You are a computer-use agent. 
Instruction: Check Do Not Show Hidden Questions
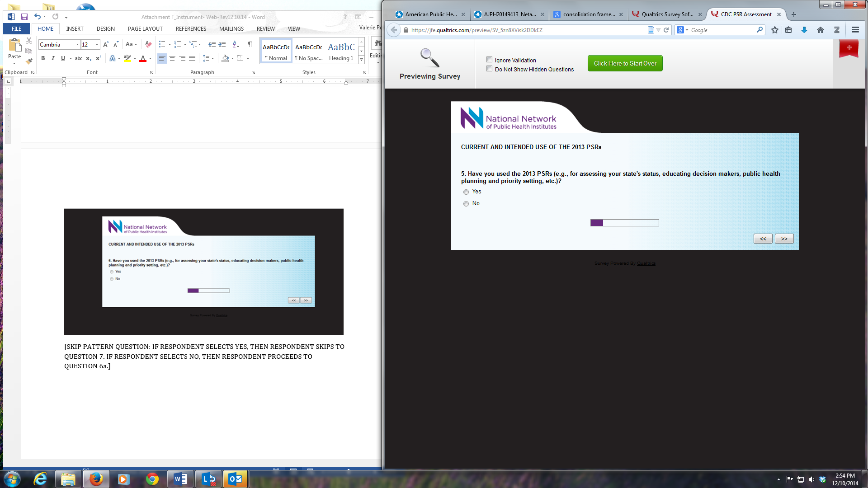point(489,69)
